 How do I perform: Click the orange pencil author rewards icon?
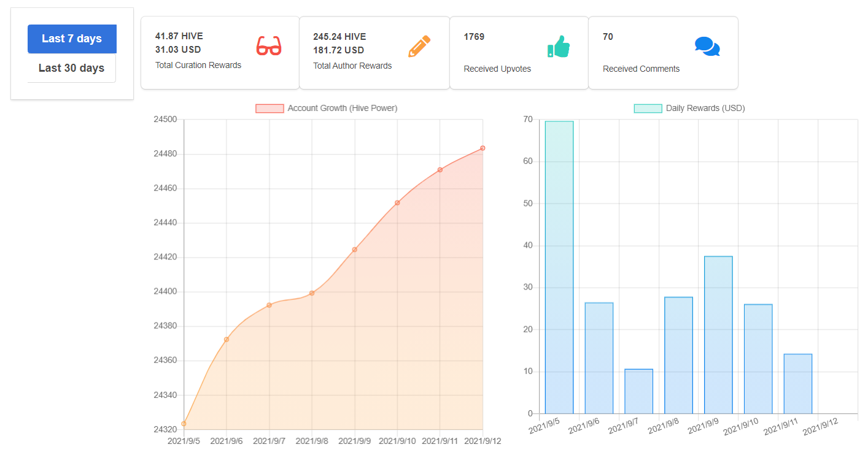(x=419, y=46)
